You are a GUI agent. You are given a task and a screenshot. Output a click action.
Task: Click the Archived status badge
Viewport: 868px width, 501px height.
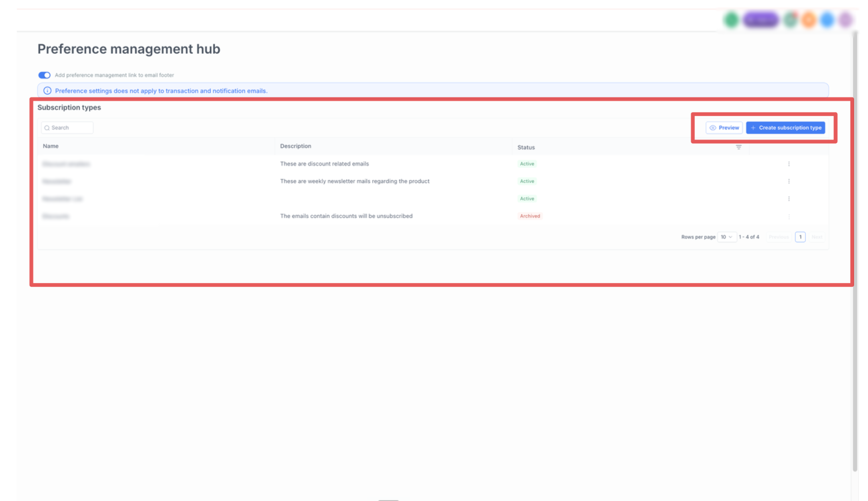[530, 216]
